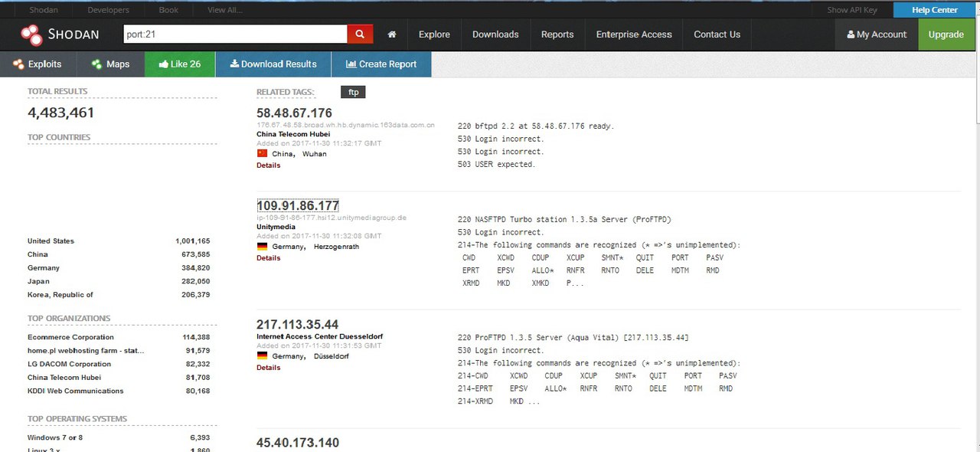Viewport: 980px width, 452px height.
Task: Filter by Korea, Republic of
Action: click(x=60, y=295)
